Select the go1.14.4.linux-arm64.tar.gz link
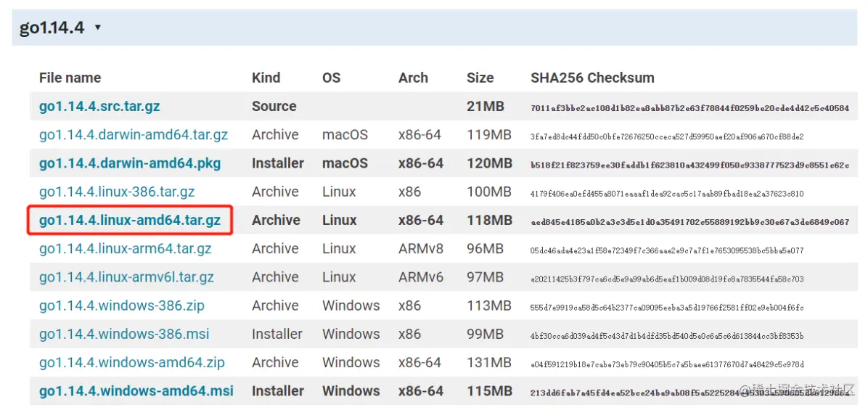The height and width of the screenshot is (410, 868). (x=126, y=249)
